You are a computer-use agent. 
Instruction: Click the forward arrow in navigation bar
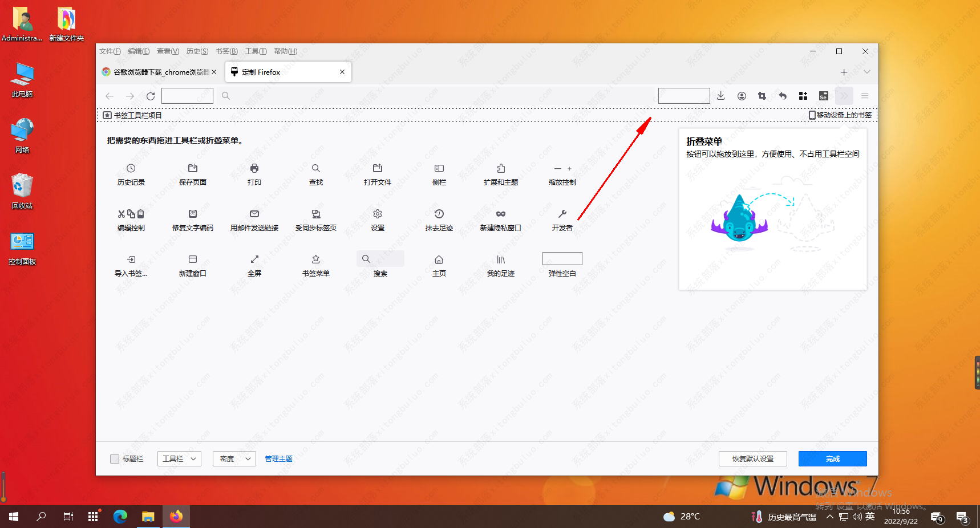(x=130, y=96)
